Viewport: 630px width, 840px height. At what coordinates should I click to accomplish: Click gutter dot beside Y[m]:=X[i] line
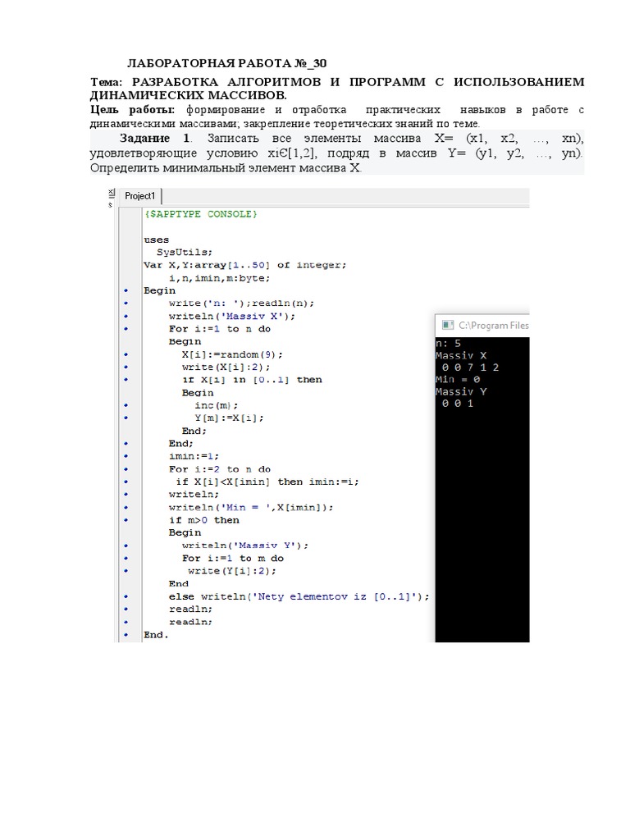126,418
